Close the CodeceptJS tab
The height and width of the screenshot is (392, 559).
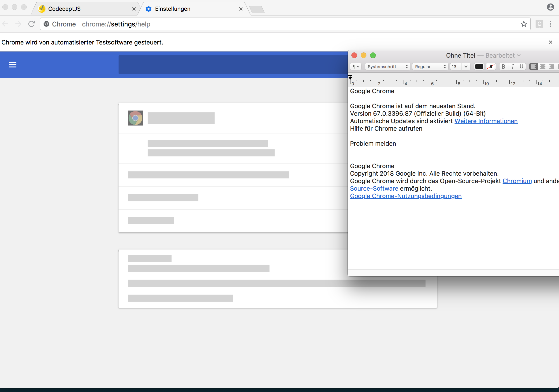point(134,9)
